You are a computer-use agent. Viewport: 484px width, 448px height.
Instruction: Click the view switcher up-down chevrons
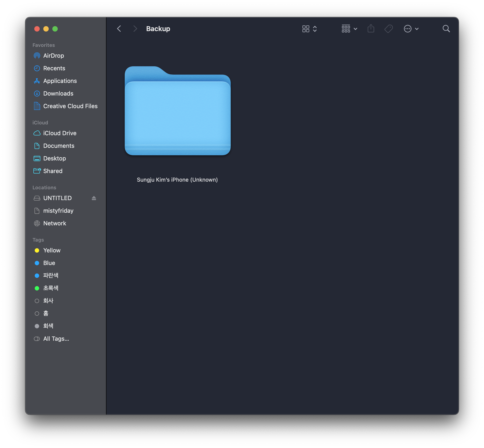[315, 29]
